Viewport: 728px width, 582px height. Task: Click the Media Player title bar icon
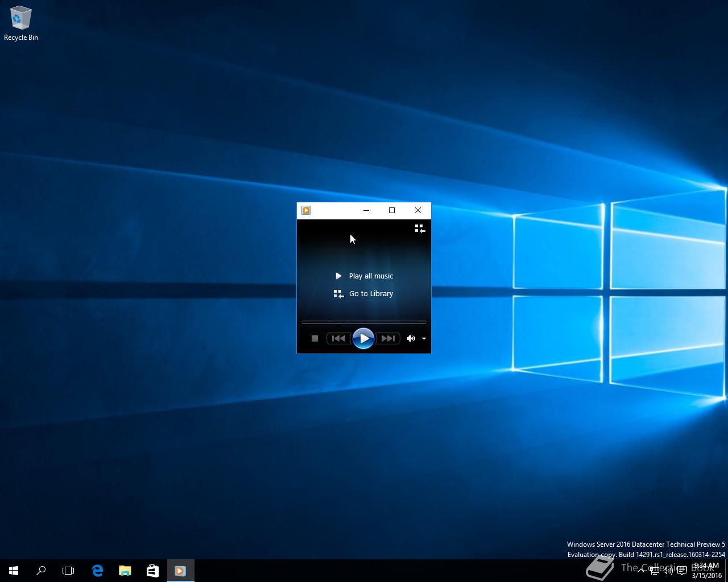306,210
